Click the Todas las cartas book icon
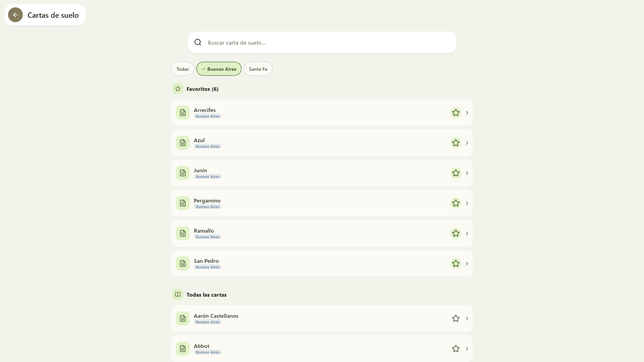The image size is (644, 362). pos(178,294)
